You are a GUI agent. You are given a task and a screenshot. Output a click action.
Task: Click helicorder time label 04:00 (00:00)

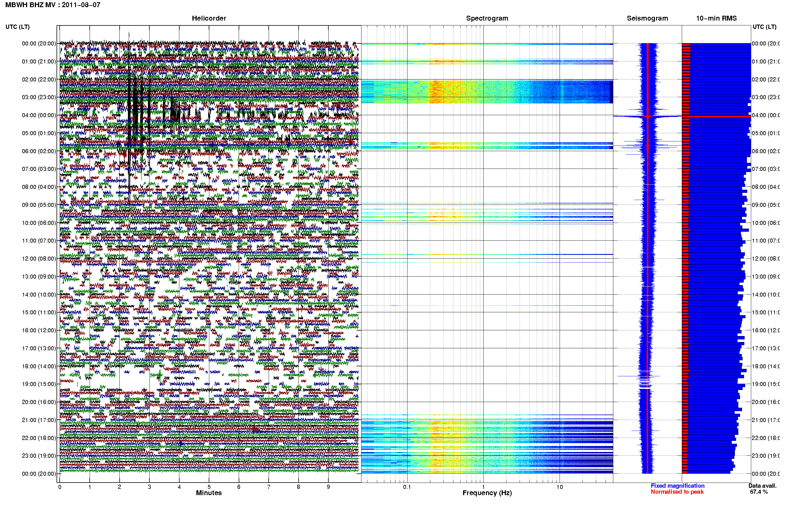tap(39, 115)
